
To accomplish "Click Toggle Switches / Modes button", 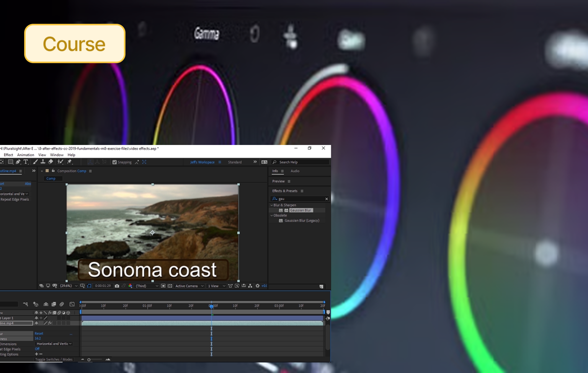I will (54, 360).
